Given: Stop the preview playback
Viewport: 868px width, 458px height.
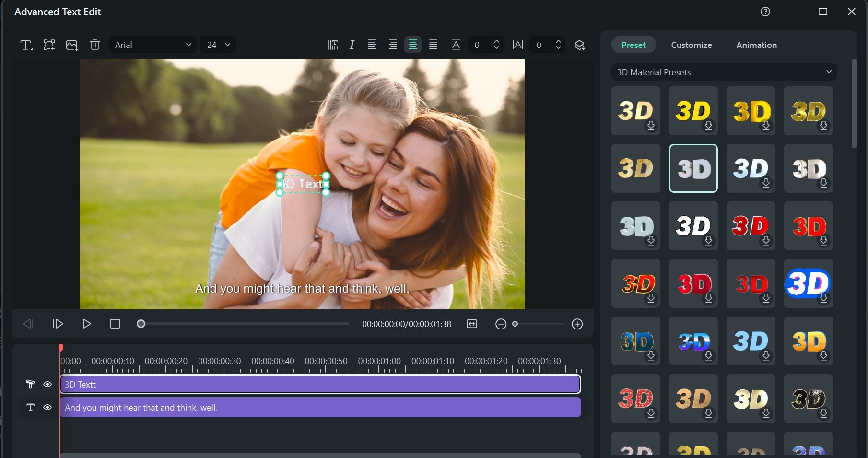Looking at the screenshot, I should tap(115, 324).
